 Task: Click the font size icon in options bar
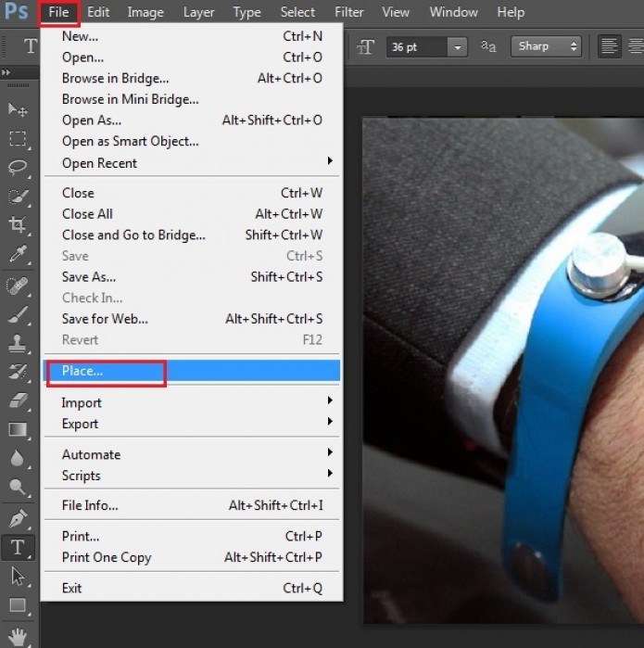(366, 47)
